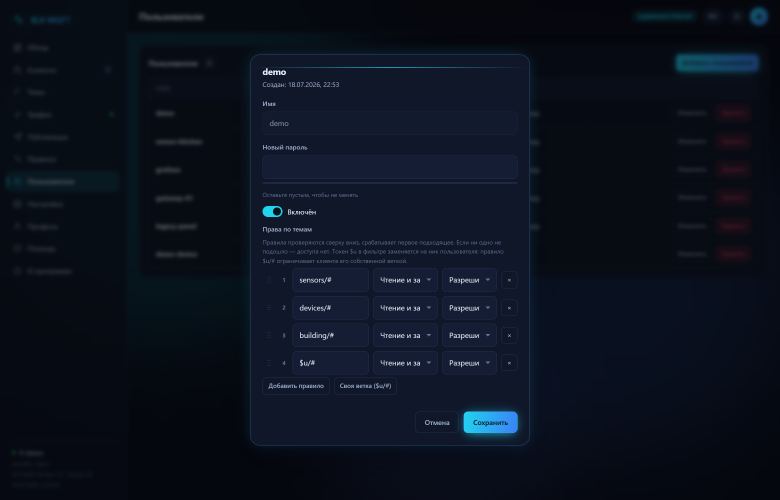Viewport: 780px width, 500px height.
Task: Expand Чтение и за dropdown for building/# rule
Action: pyautogui.click(x=405, y=335)
